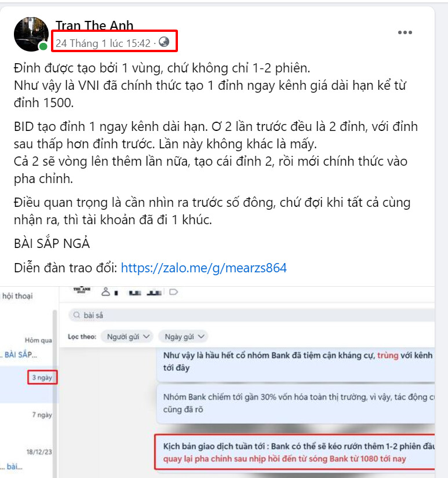The image size is (448, 478).
Task: Select the Hôm qua BÀI SẮP conversation
Action: tap(27, 348)
